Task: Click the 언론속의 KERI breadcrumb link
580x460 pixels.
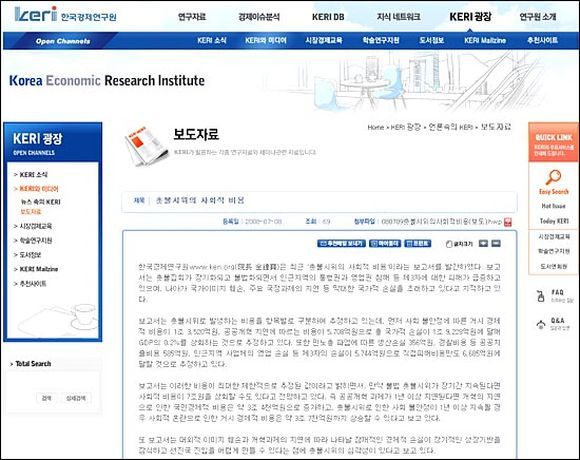Action: [x=451, y=127]
